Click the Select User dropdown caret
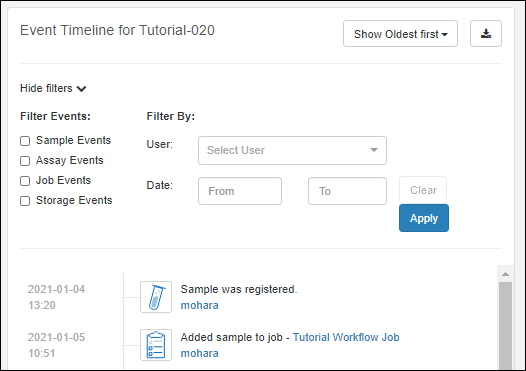Screen dimensions: 526x371 (374, 150)
